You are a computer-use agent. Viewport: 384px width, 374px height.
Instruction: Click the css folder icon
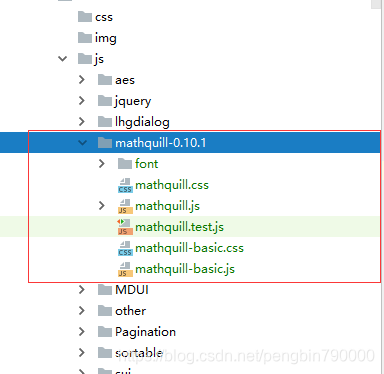point(85,17)
